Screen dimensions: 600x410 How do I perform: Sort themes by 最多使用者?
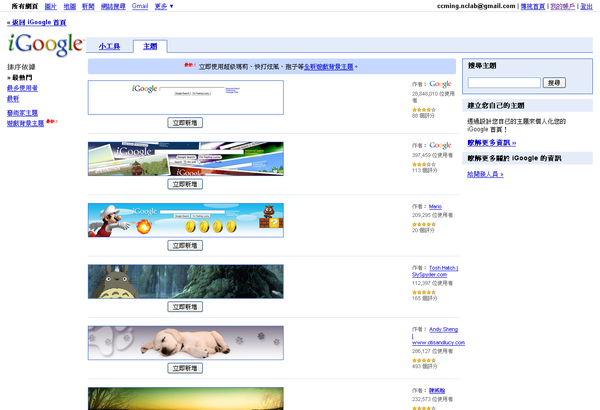pos(23,88)
